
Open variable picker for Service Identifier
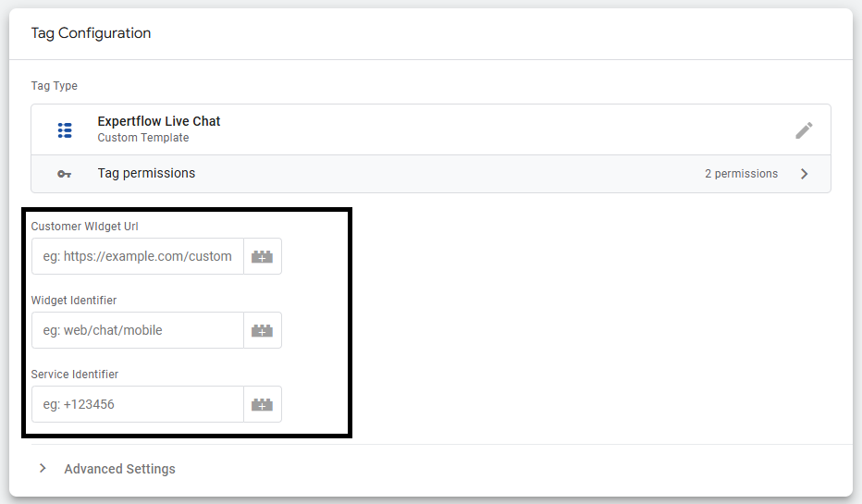coord(263,404)
